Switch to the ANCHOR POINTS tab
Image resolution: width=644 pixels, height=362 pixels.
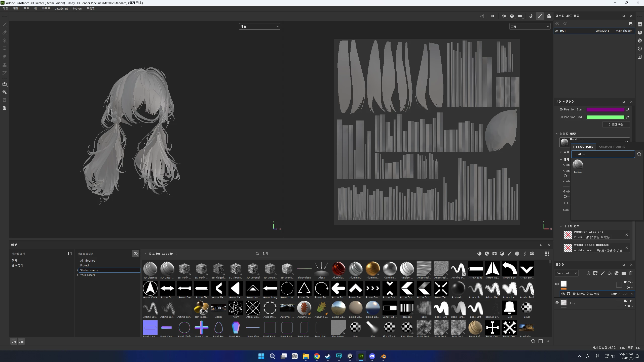click(612, 147)
